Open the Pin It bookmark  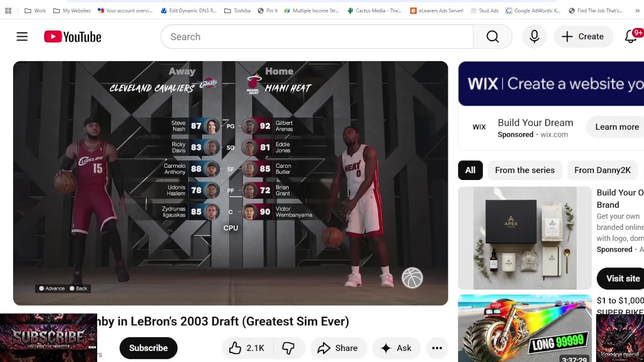pos(268,11)
